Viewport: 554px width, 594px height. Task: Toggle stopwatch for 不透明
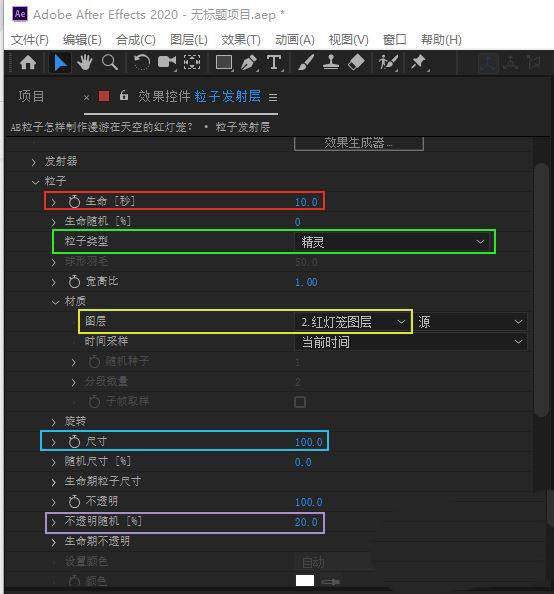pyautogui.click(x=74, y=502)
